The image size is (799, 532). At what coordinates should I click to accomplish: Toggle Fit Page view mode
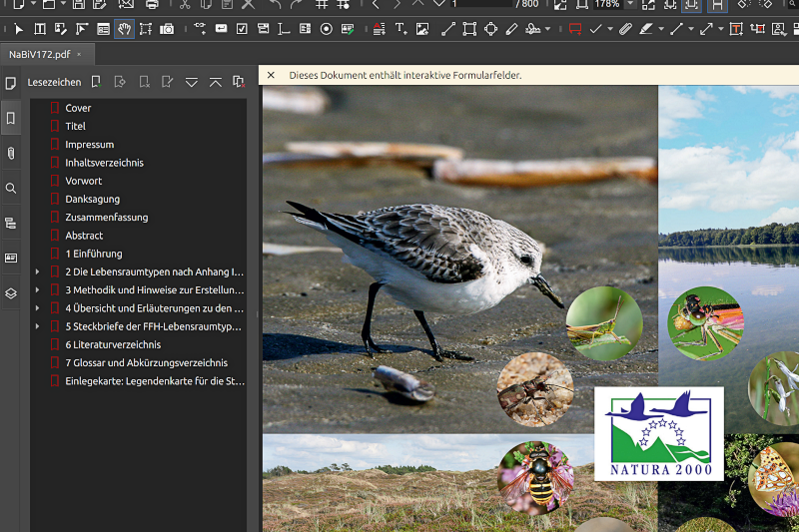[691, 5]
